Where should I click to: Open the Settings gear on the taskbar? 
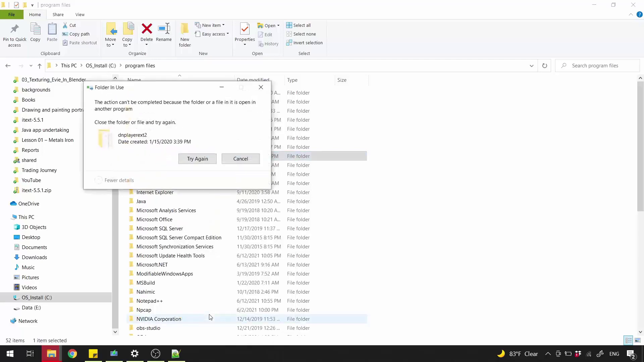pyautogui.click(x=135, y=354)
